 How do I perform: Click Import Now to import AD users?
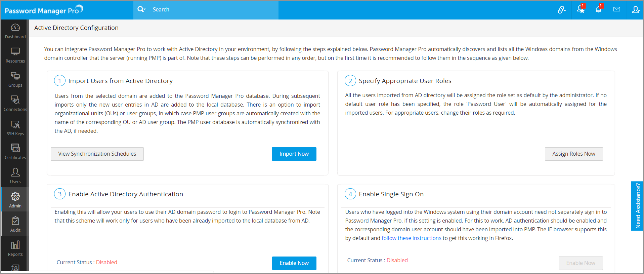coord(294,154)
